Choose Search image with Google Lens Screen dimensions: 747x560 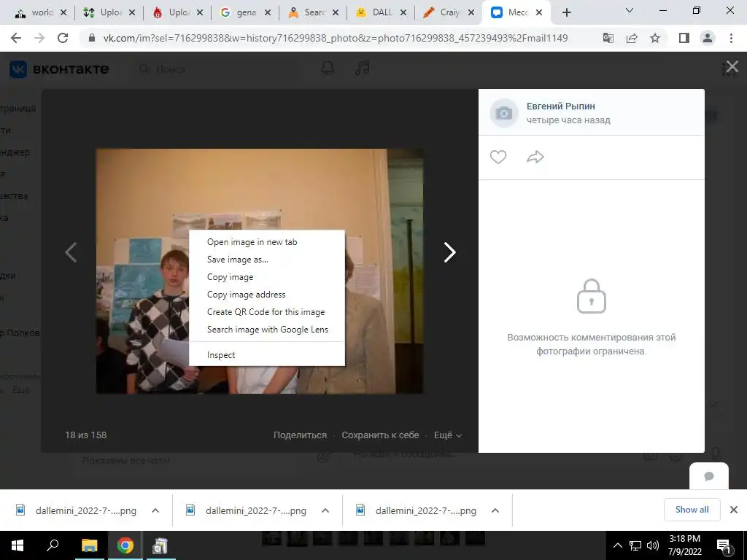click(x=267, y=330)
